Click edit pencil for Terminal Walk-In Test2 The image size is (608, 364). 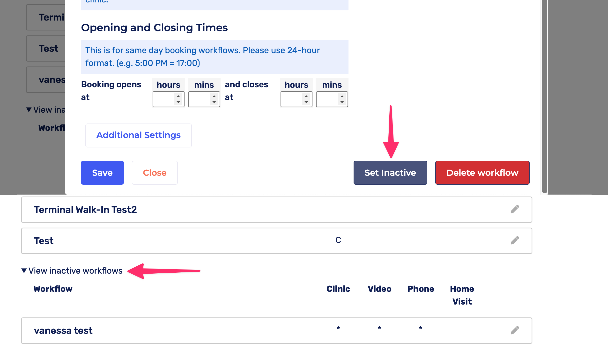click(x=515, y=209)
